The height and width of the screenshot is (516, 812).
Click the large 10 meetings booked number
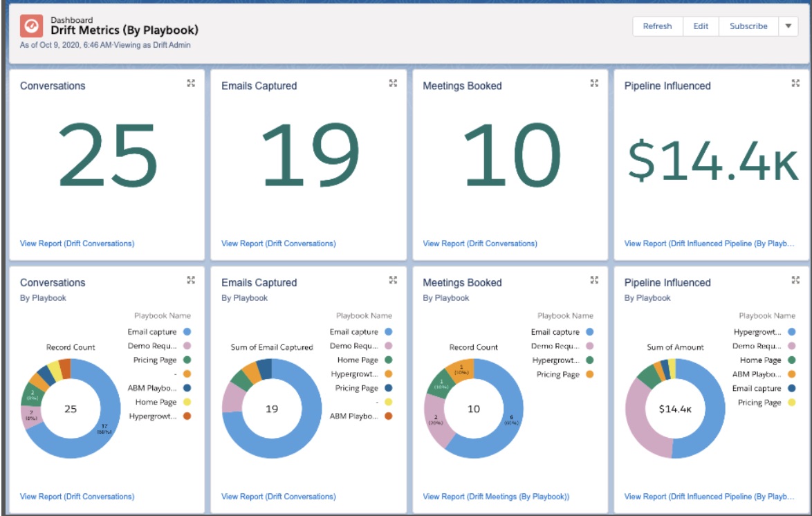(512, 154)
